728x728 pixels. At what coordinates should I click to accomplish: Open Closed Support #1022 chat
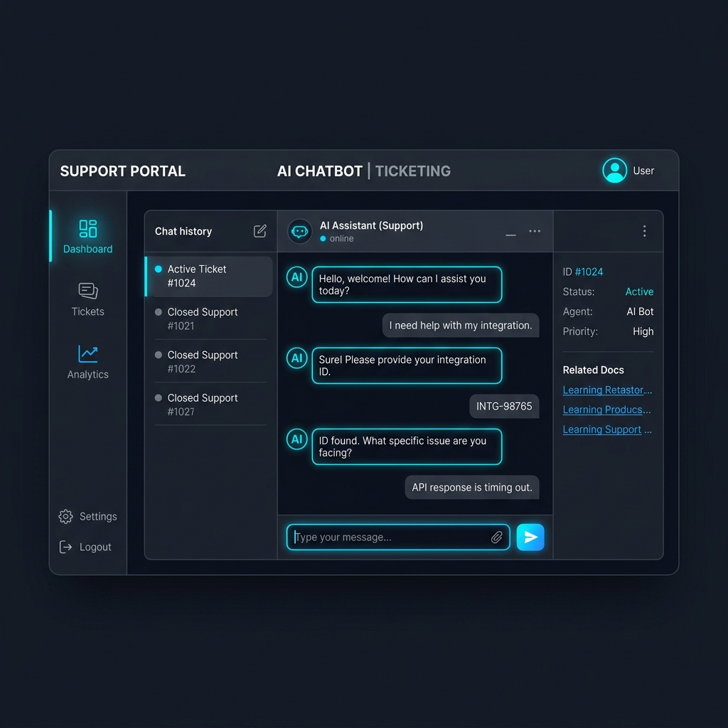point(210,362)
